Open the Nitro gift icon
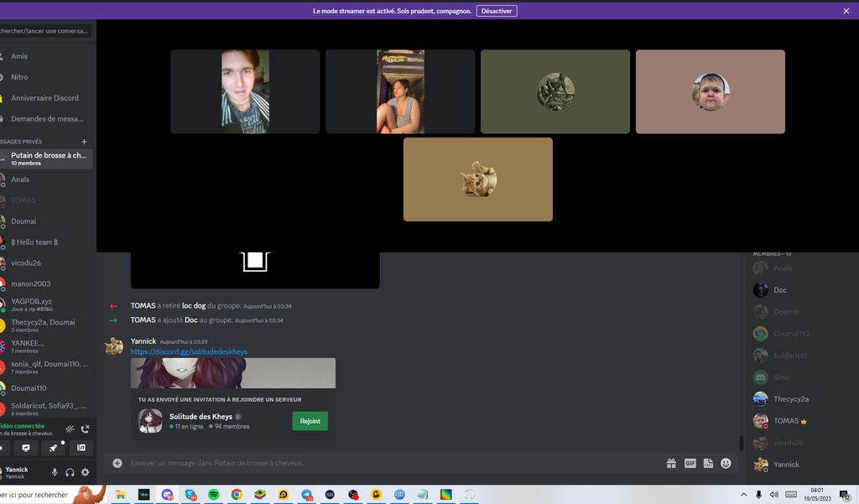 [x=671, y=463]
